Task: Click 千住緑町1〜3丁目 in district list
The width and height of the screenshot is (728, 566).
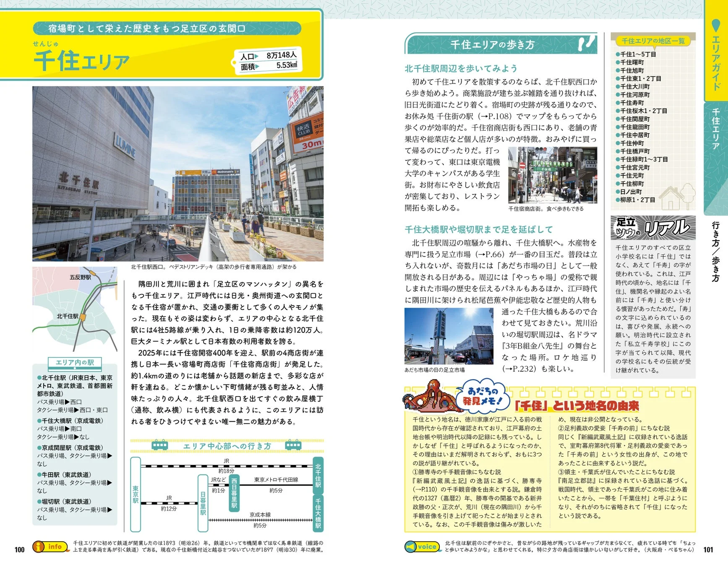Action: [x=642, y=159]
